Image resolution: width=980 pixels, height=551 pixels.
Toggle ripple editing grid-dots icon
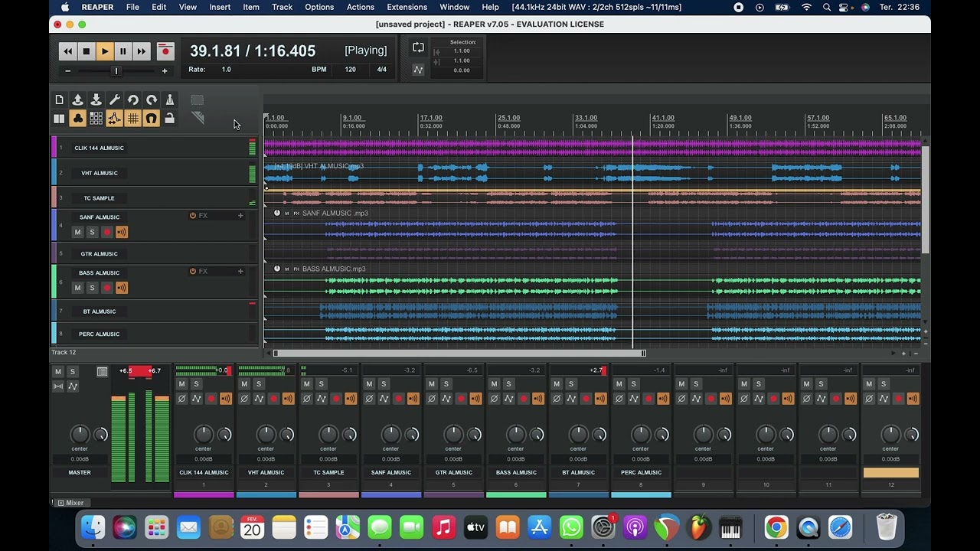pos(96,119)
